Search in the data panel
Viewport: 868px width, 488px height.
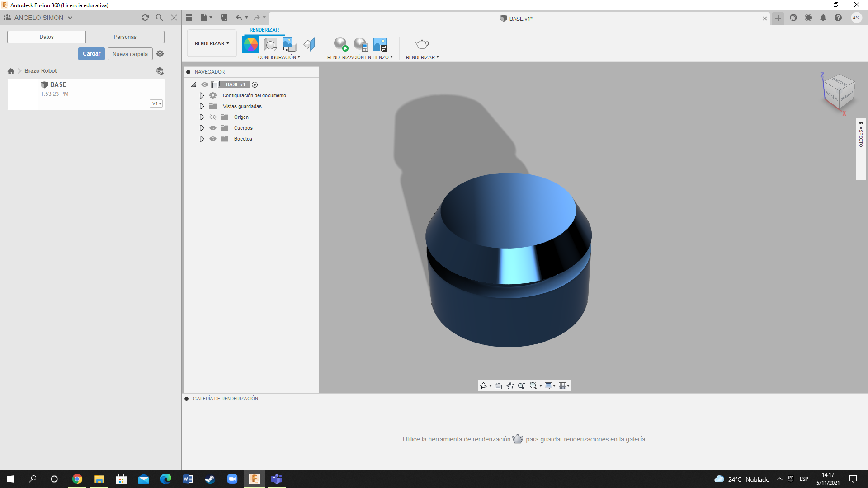[160, 18]
